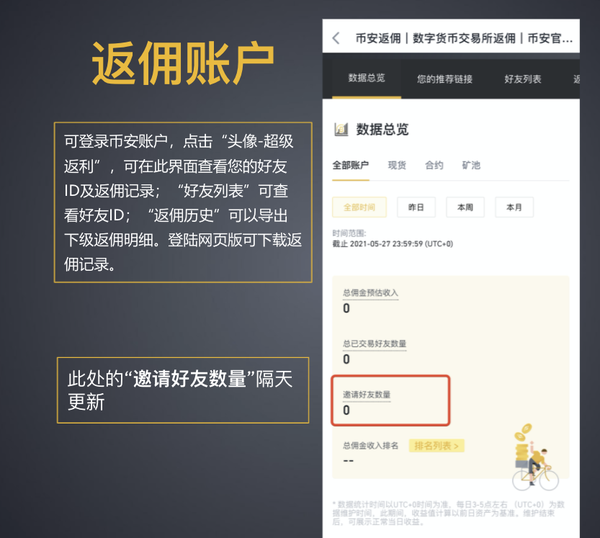
Task: Select the 现货 account tab
Action: tap(397, 165)
